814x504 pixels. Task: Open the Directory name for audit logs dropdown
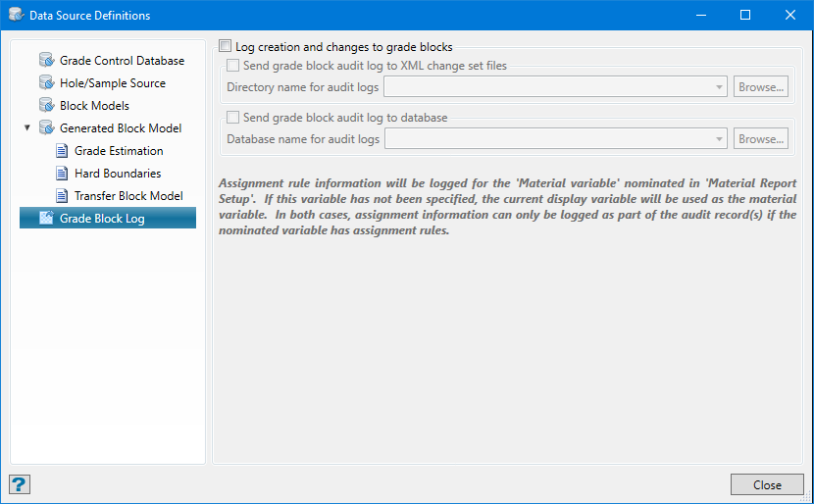(x=719, y=87)
